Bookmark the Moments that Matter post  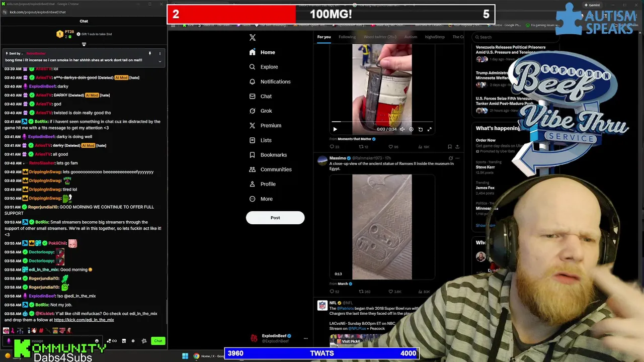point(449,147)
